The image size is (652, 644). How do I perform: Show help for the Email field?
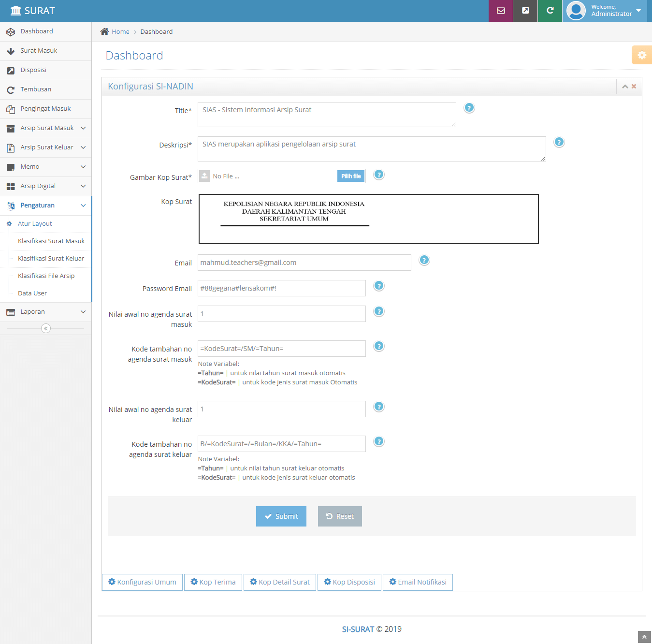point(424,260)
